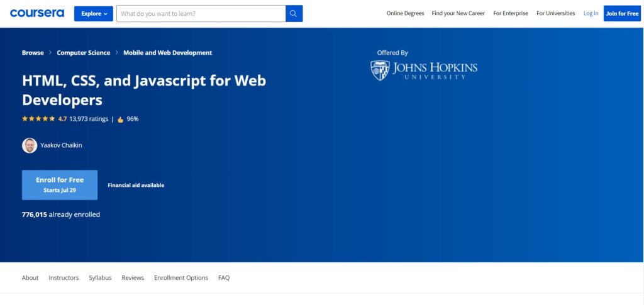Screen dimensions: 644x305
Task: Click the thumbs-up 96% icon
Action: [x=120, y=119]
